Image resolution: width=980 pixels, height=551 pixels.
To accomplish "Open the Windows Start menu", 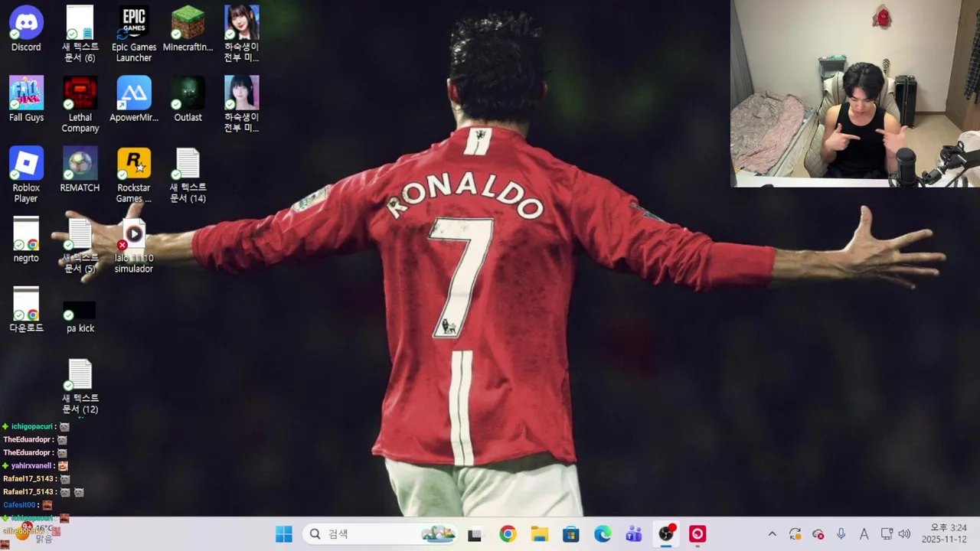I will [284, 534].
